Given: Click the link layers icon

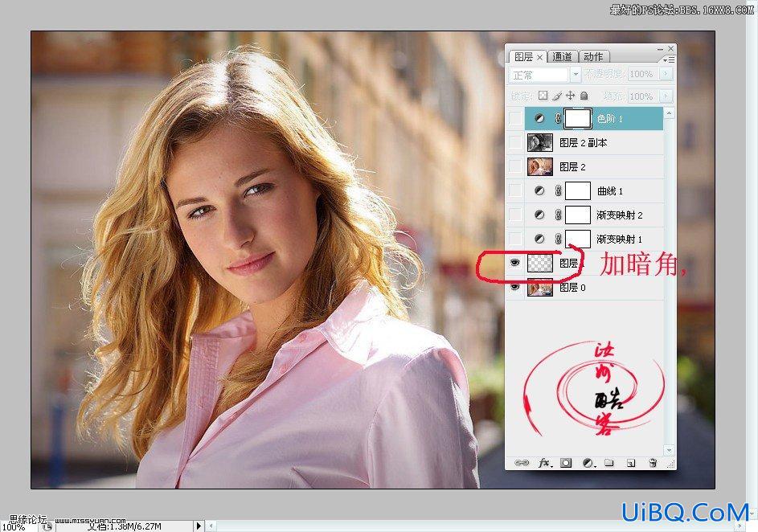Looking at the screenshot, I should pos(521,462).
